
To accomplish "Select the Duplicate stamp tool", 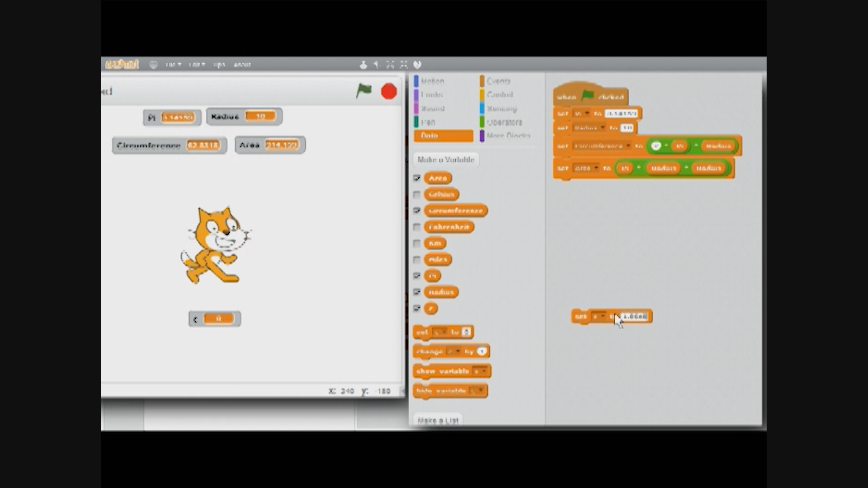I will (x=363, y=65).
